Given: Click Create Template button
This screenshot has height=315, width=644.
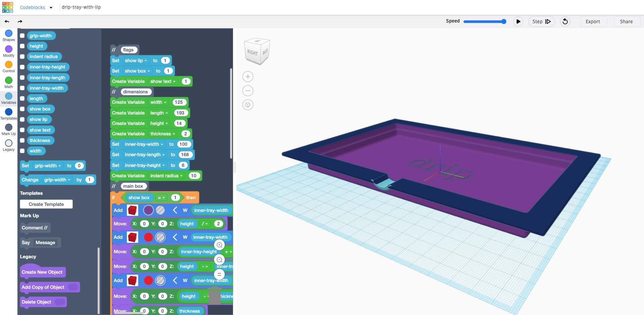Looking at the screenshot, I should (46, 204).
